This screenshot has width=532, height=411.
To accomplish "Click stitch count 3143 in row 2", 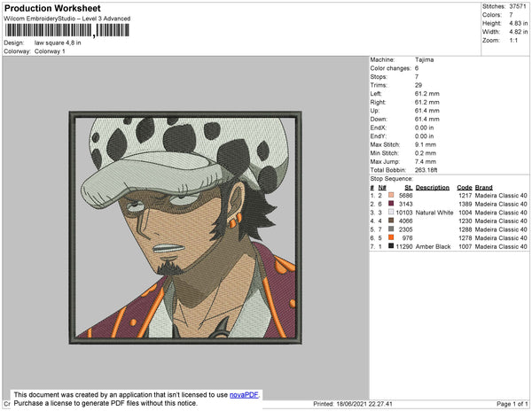I will tap(406, 204).
